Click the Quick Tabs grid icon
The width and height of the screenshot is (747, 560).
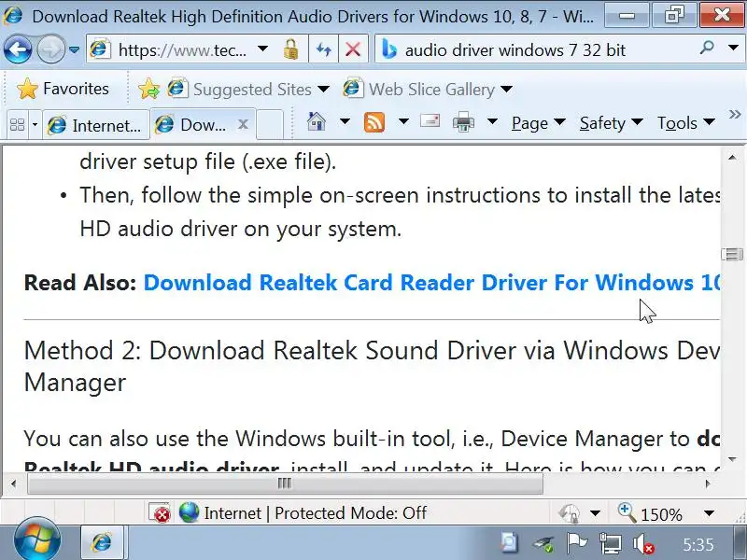click(17, 125)
